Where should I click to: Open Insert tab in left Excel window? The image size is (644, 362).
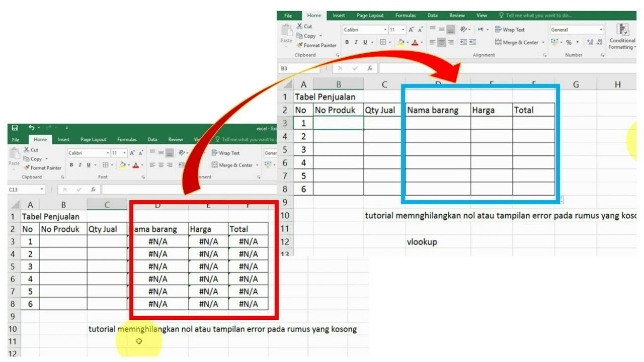click(x=64, y=140)
